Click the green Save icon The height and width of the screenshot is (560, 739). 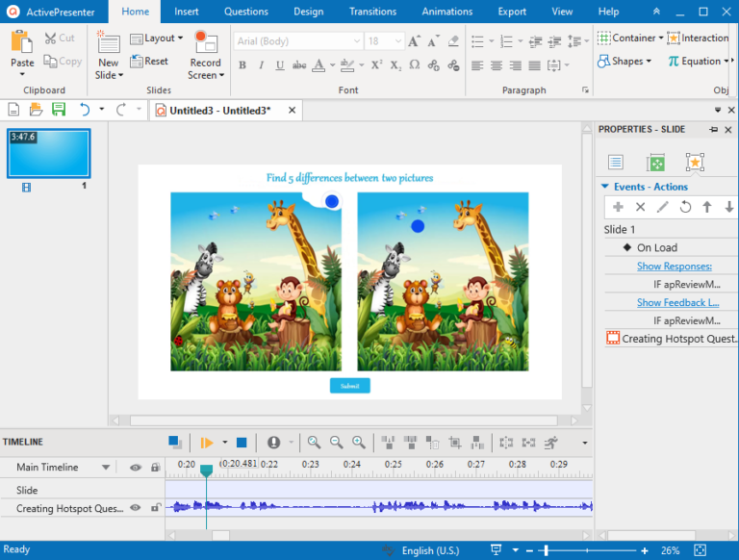click(59, 110)
